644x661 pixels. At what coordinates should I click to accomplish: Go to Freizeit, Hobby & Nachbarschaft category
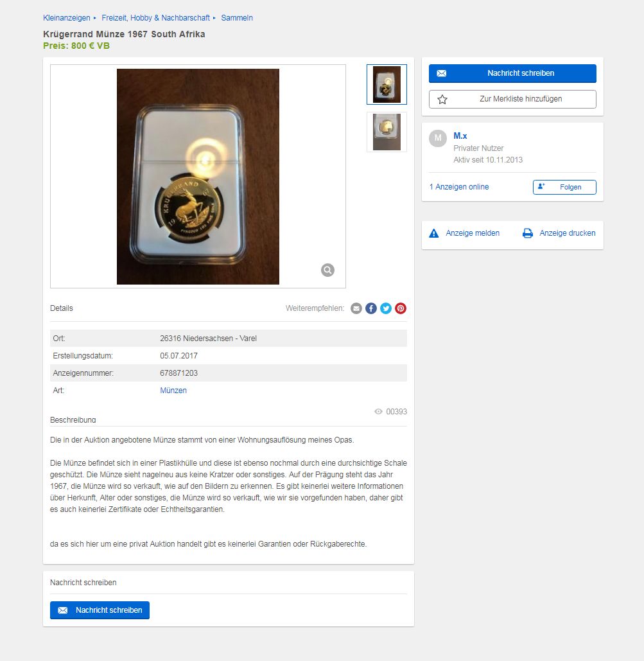click(155, 18)
